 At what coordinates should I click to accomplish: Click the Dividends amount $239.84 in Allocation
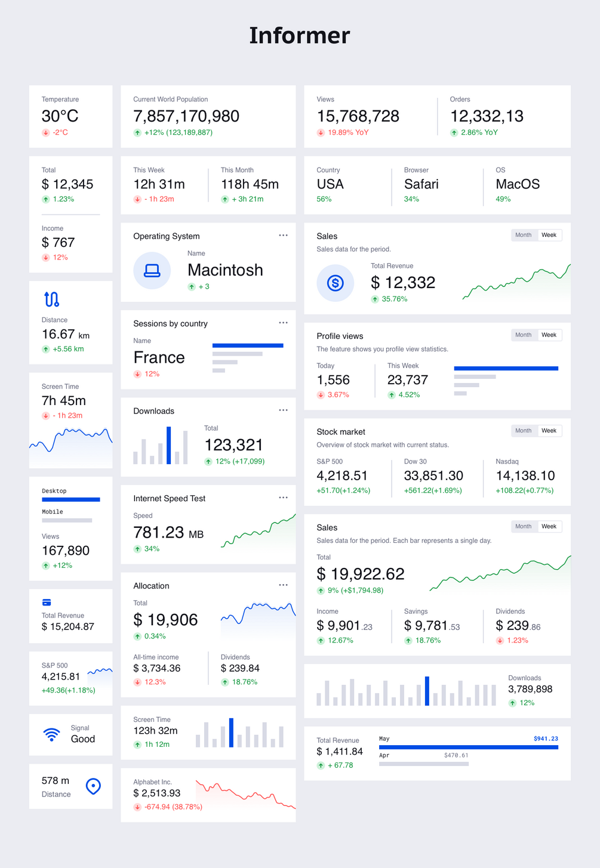coord(241,668)
